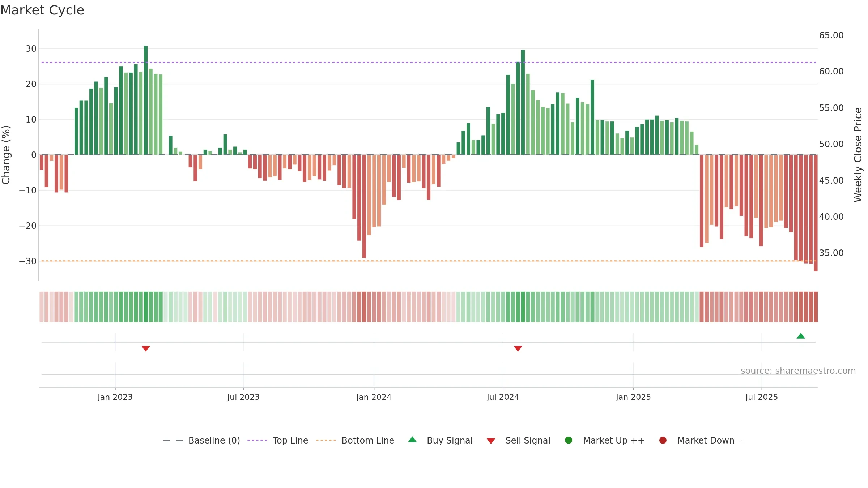This screenshot has height=488, width=868.
Task: Click the Market Cycle chart title
Action: click(42, 10)
